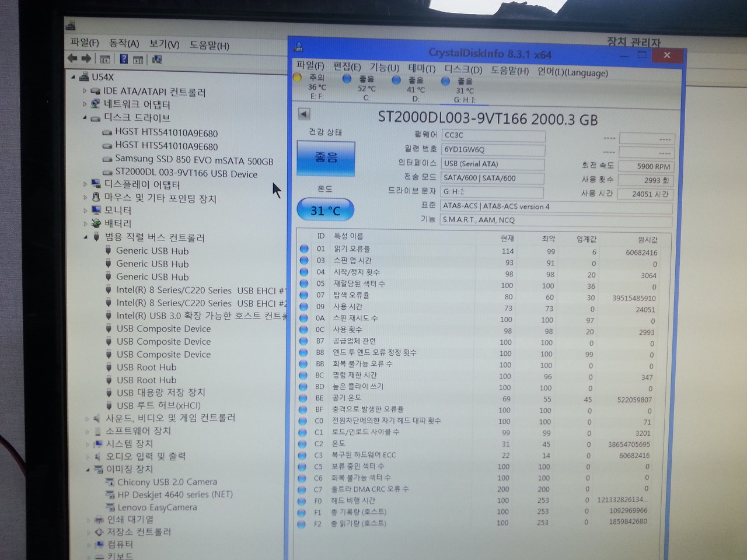Select the C: disk status icon (52 °C)
Image resolution: width=747 pixels, height=560 pixels.
pos(347,78)
